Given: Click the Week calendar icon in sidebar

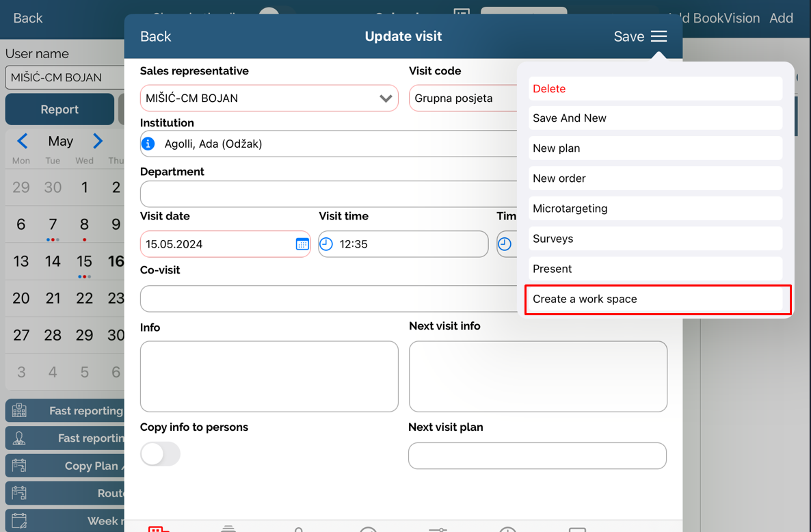Looking at the screenshot, I should [x=19, y=521].
